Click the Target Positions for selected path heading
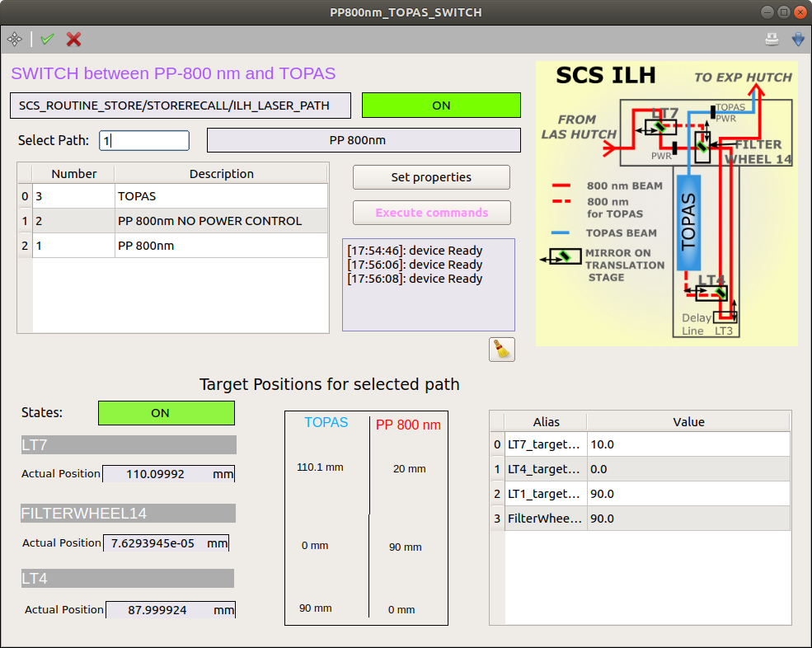The height and width of the screenshot is (648, 812). pyautogui.click(x=330, y=384)
